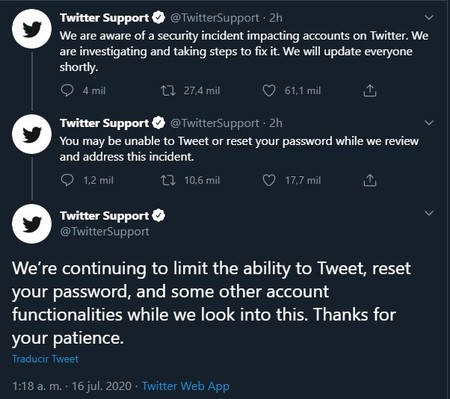Open the second tweet's 2h timestamp
450x399 pixels.
pos(276,123)
